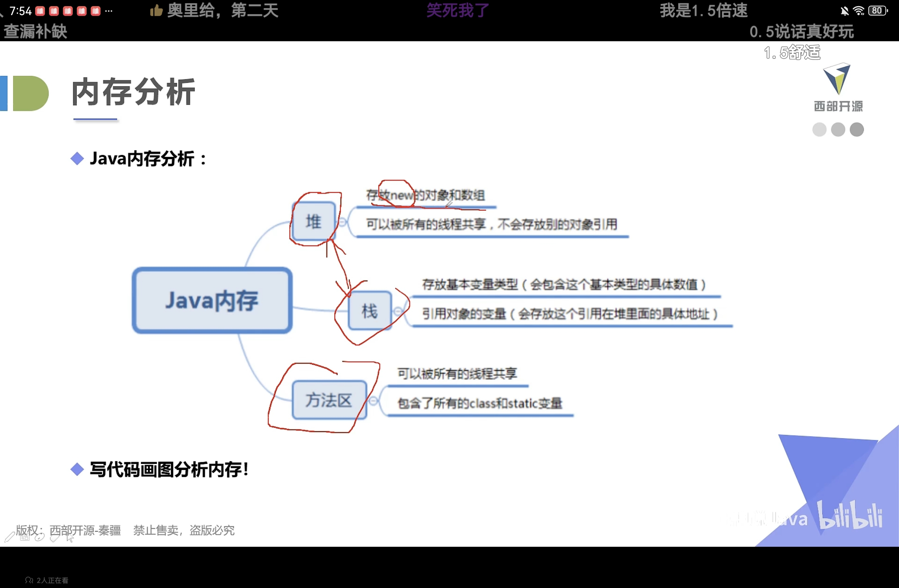
Task: Collapse the 方法区 node branch circle
Action: coord(373,401)
